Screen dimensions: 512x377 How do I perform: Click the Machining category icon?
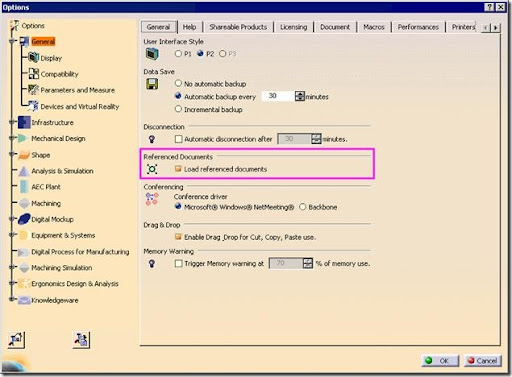tap(24, 203)
